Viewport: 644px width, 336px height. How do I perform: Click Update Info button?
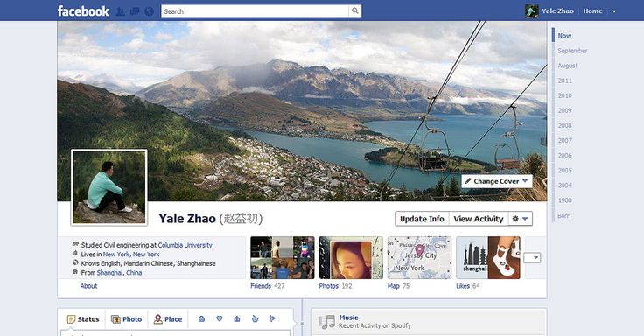(423, 219)
